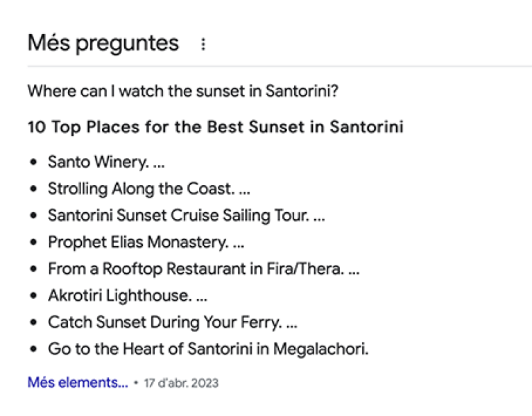Click the bullet before Santo Winery
Image resolution: width=532 pixels, height=416 pixels.
(33, 163)
